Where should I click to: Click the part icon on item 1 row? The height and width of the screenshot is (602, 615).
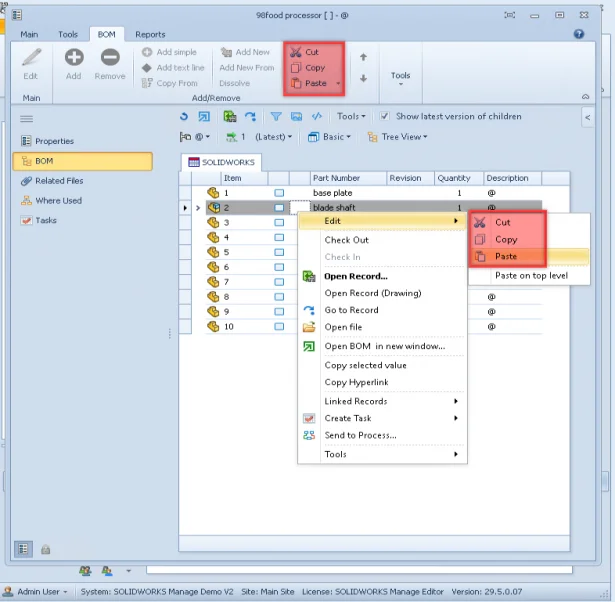213,192
